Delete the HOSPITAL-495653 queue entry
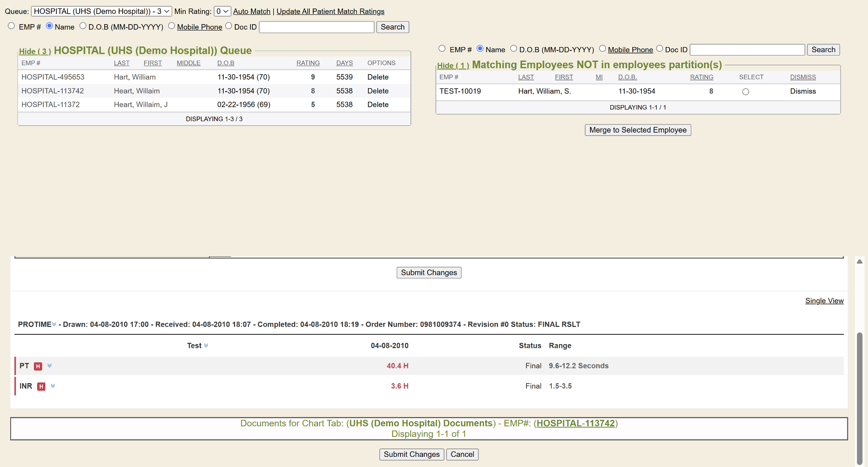 click(x=378, y=77)
